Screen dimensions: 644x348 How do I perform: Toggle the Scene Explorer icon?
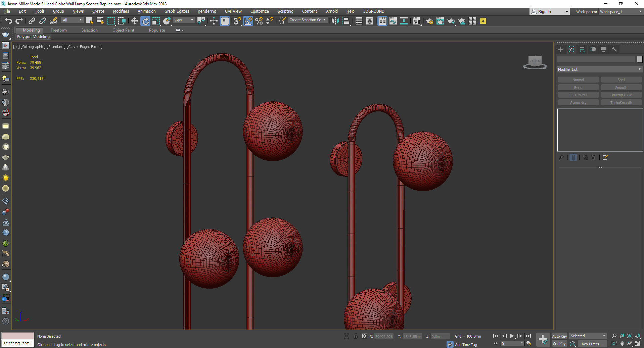(359, 21)
